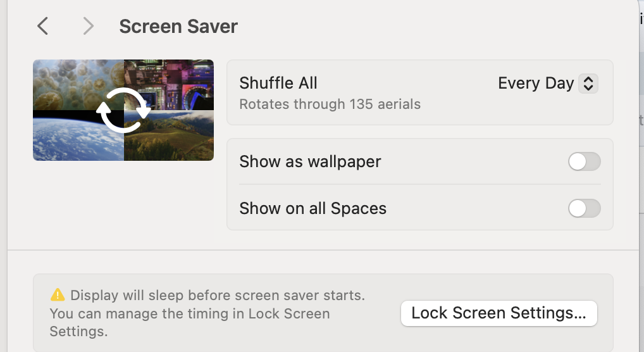Click the Show as wallpaper label
The height and width of the screenshot is (352, 644).
point(310,161)
